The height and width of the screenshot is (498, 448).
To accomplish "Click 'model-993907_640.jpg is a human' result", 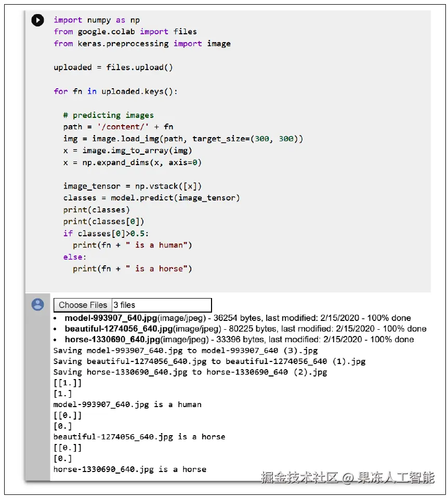I will (127, 405).
